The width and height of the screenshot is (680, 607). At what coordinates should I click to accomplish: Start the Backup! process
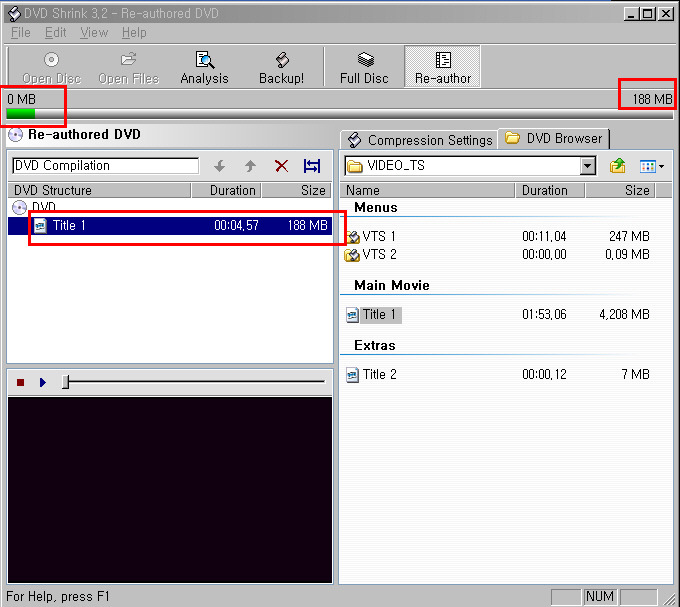coord(281,68)
